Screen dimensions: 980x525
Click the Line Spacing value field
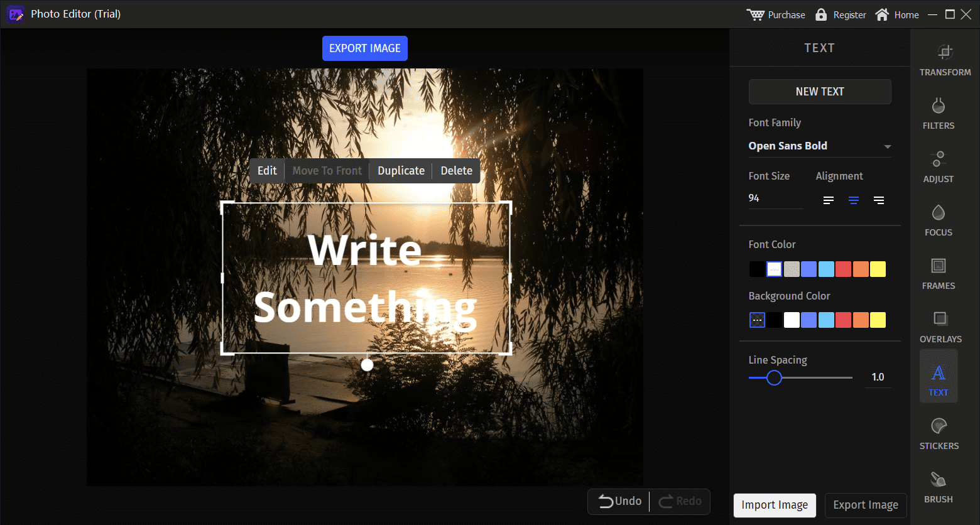(878, 377)
